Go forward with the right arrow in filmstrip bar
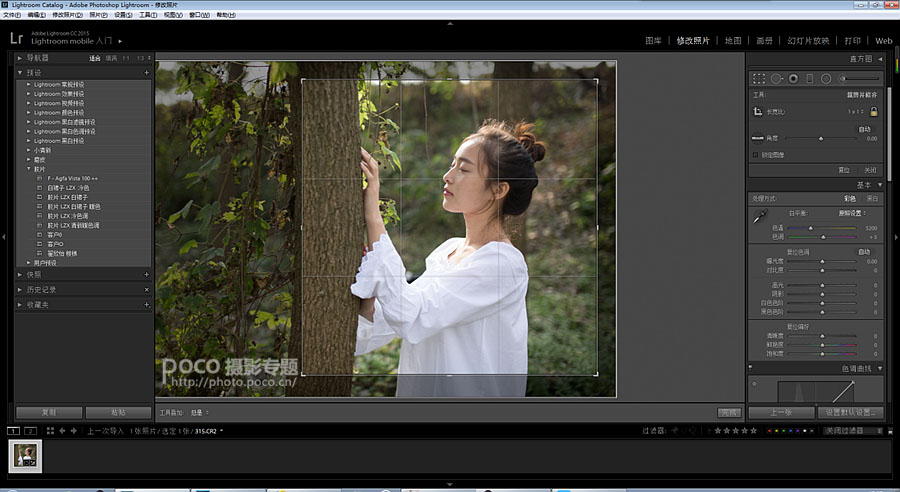Screen dimensions: 900x492 click(73, 431)
